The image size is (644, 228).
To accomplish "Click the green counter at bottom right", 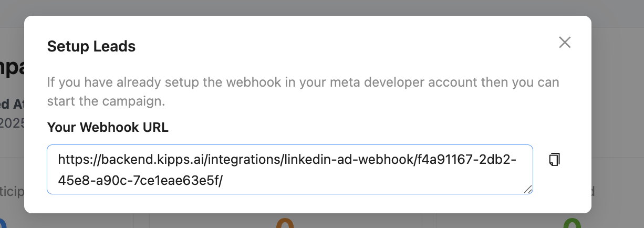I will [x=571, y=223].
